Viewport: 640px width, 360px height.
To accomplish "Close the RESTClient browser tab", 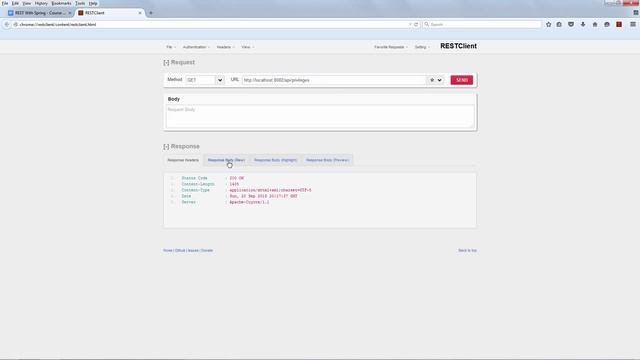I will tap(140, 13).
